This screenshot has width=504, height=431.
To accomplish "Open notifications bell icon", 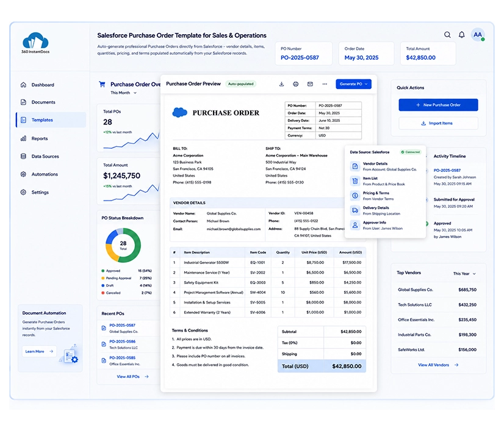I will point(461,35).
